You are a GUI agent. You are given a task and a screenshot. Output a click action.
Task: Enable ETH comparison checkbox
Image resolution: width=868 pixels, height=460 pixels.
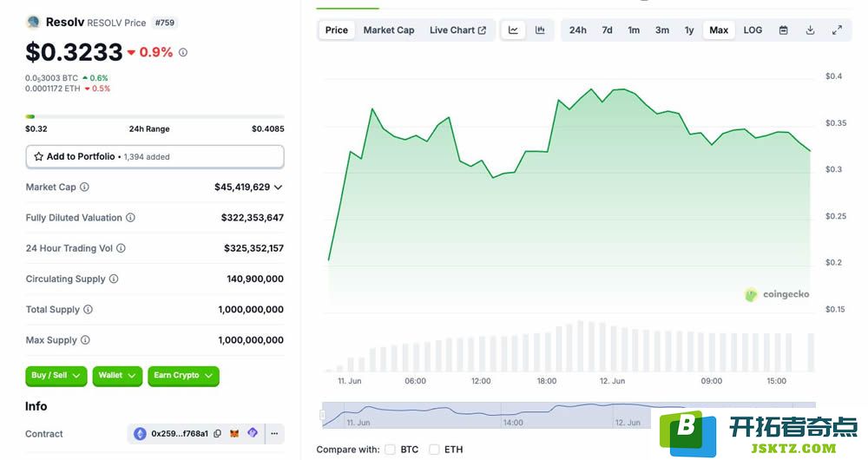coord(435,450)
